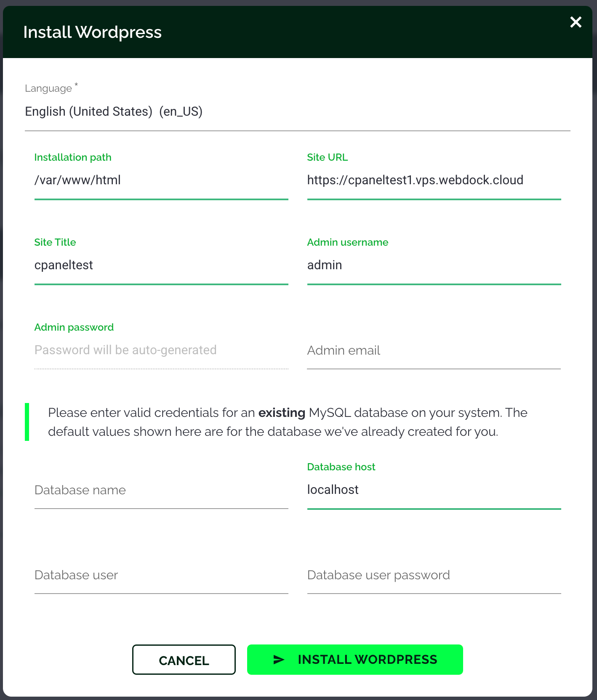Click the paper plane icon on install button
The image size is (597, 700).
coord(279,660)
